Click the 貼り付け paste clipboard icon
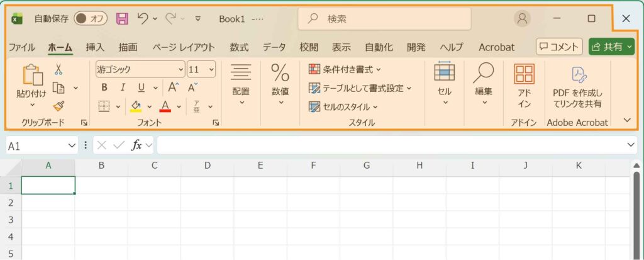The width and height of the screenshot is (644, 260). [x=33, y=75]
